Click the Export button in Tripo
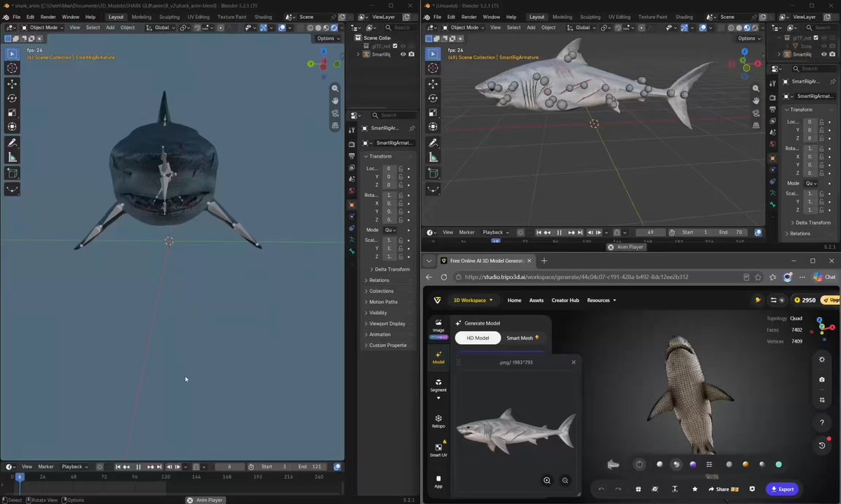This screenshot has width=841, height=504. [x=783, y=489]
